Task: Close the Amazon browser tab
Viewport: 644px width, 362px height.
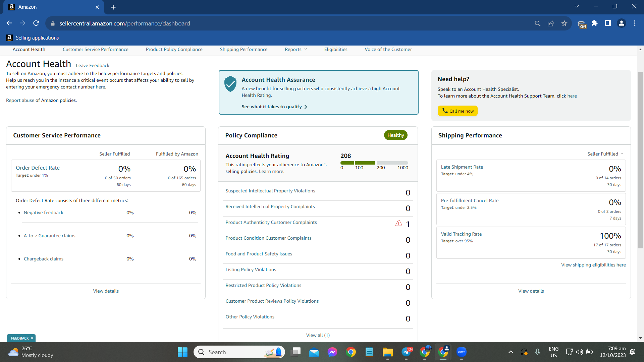Action: 97,7
